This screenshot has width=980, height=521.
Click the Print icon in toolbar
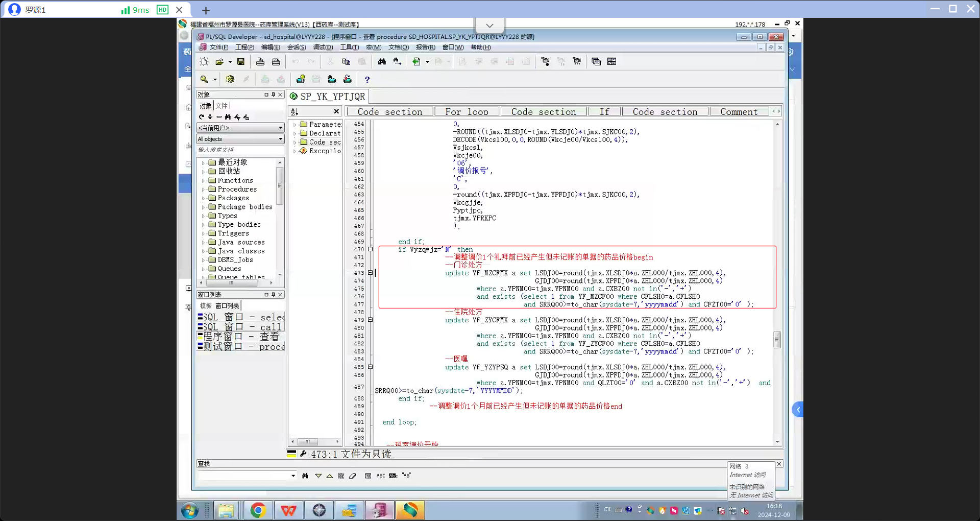260,62
